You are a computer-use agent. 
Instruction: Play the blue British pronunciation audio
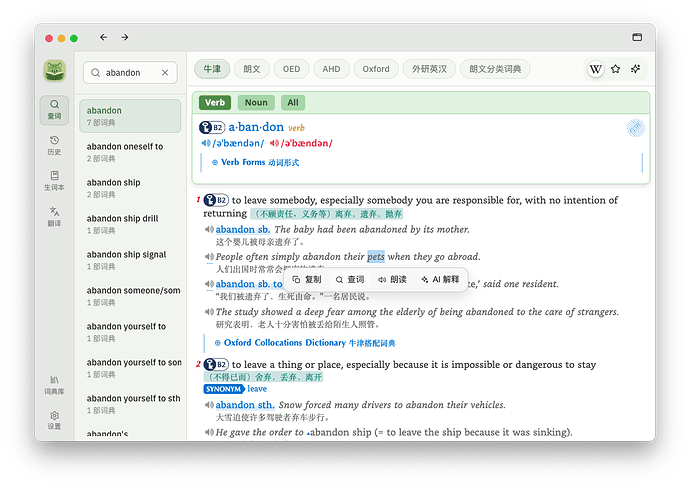(x=206, y=143)
